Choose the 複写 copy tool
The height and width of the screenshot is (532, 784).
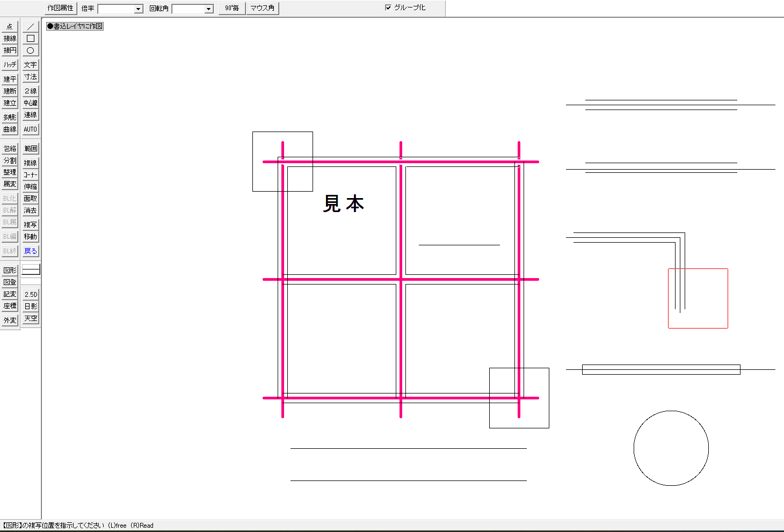[x=31, y=224]
